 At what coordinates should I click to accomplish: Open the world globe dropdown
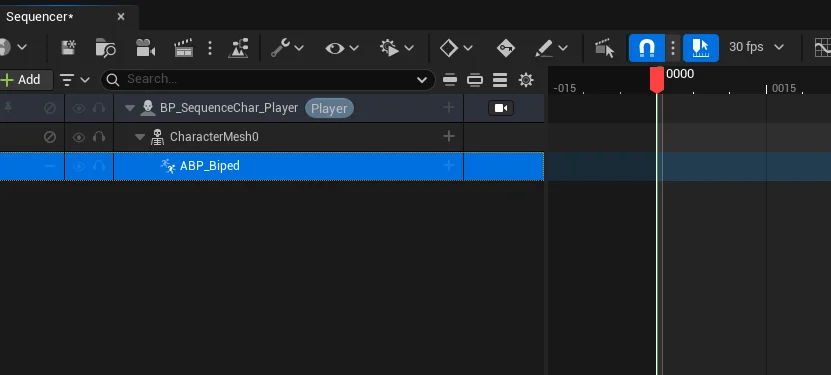coord(12,47)
